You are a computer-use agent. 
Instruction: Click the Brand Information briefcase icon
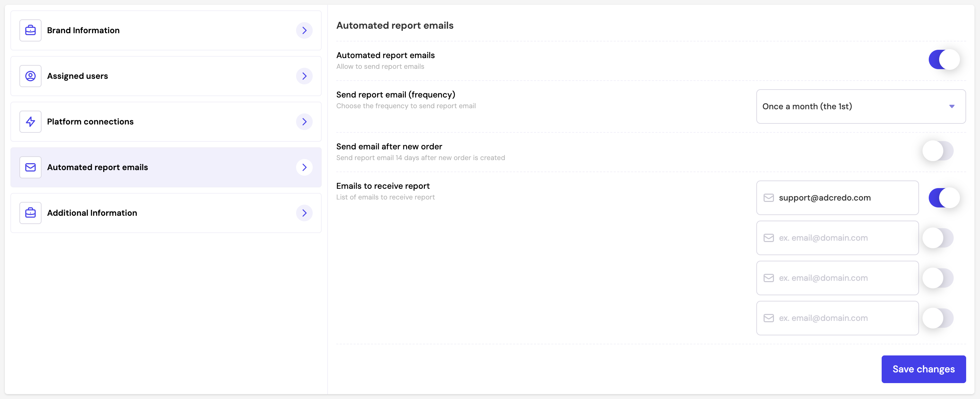pyautogui.click(x=30, y=30)
